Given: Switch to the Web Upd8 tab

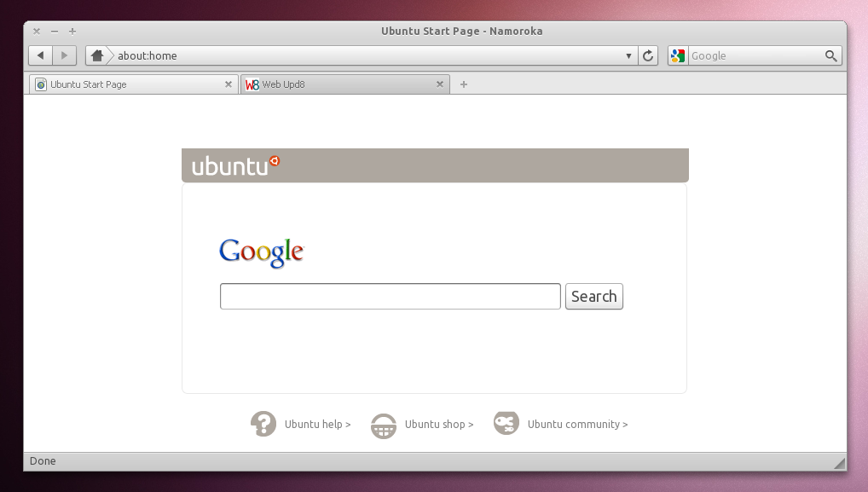Looking at the screenshot, I should [x=344, y=84].
